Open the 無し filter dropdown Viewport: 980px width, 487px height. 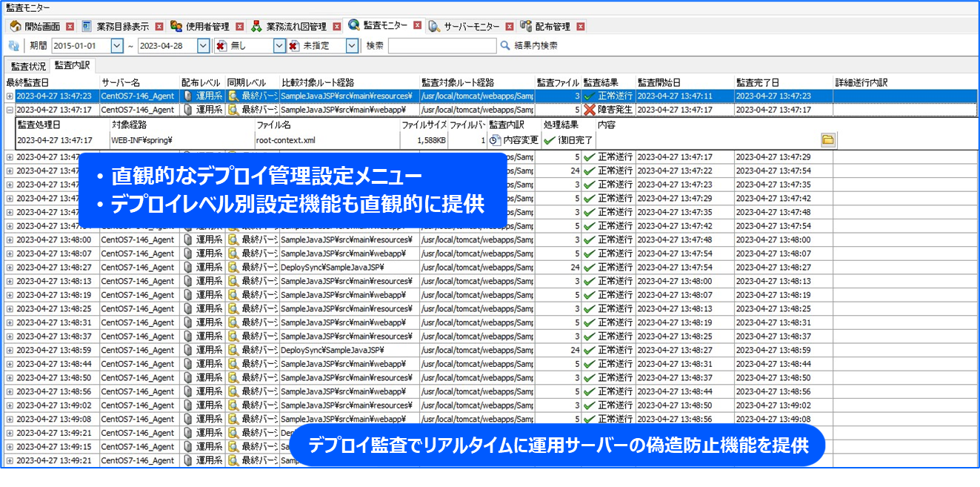point(279,46)
